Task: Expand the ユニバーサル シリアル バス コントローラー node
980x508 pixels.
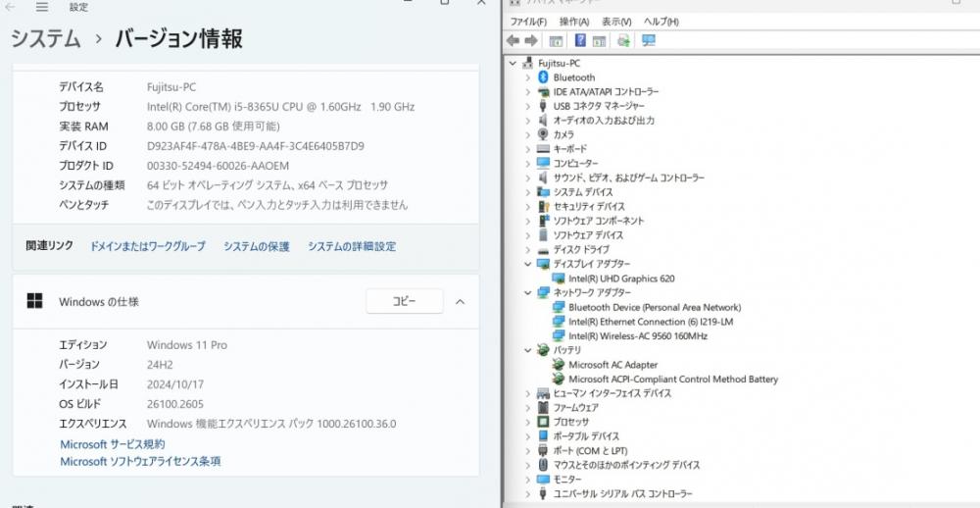Action: 528,493
